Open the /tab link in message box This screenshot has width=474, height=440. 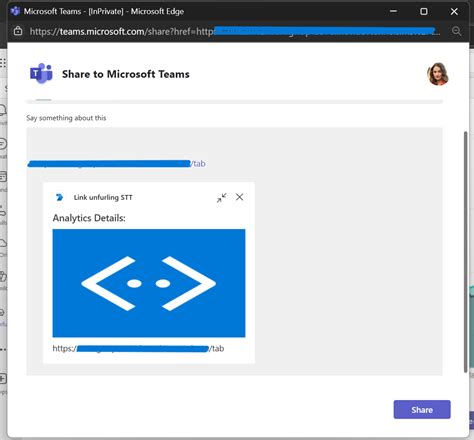pos(116,163)
